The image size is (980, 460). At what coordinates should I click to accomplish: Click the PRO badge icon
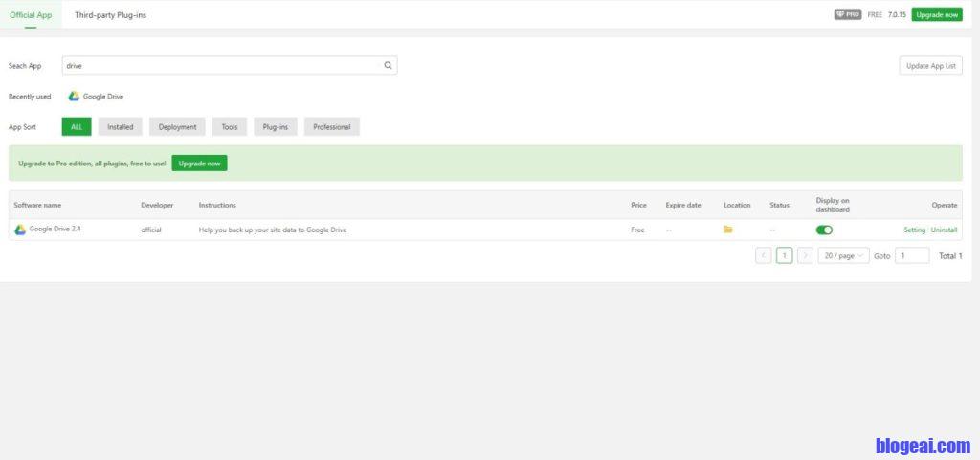click(847, 14)
